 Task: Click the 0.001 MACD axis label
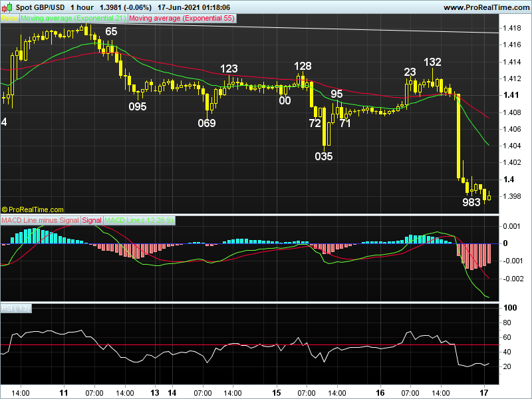point(511,226)
